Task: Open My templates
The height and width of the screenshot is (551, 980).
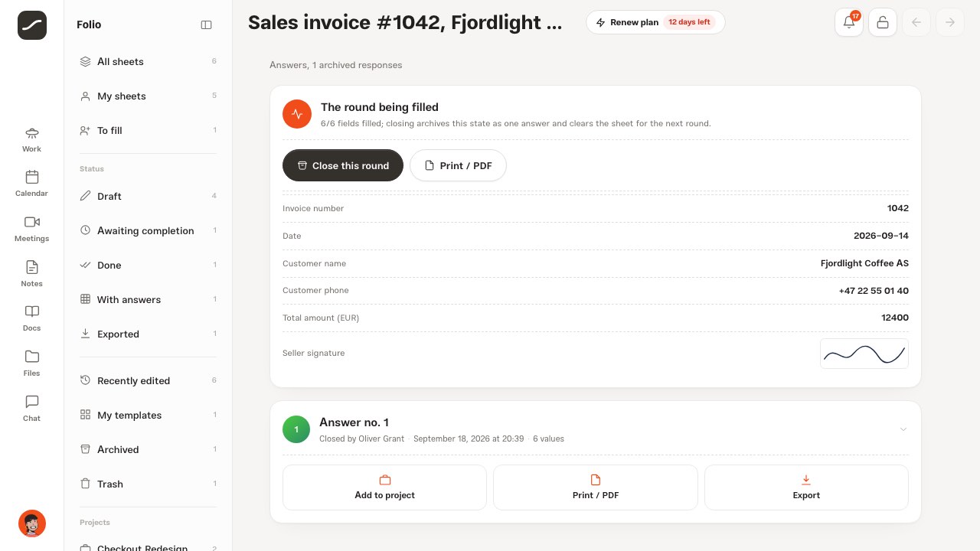Action: pos(148,415)
